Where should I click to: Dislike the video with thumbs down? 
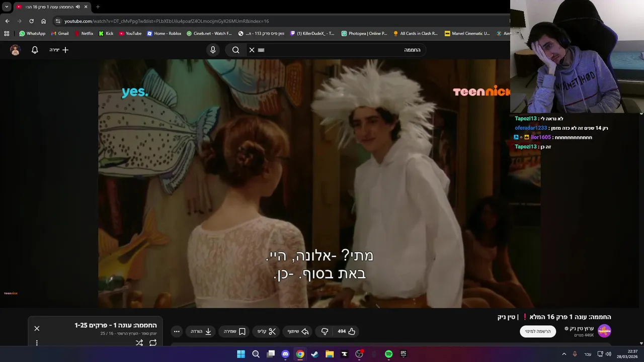pos(325,331)
